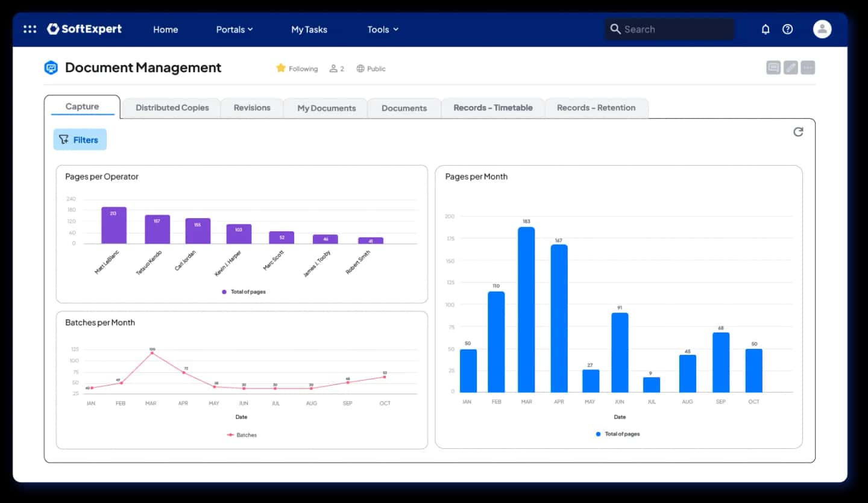Expand the Portals dropdown menu

coord(234,30)
